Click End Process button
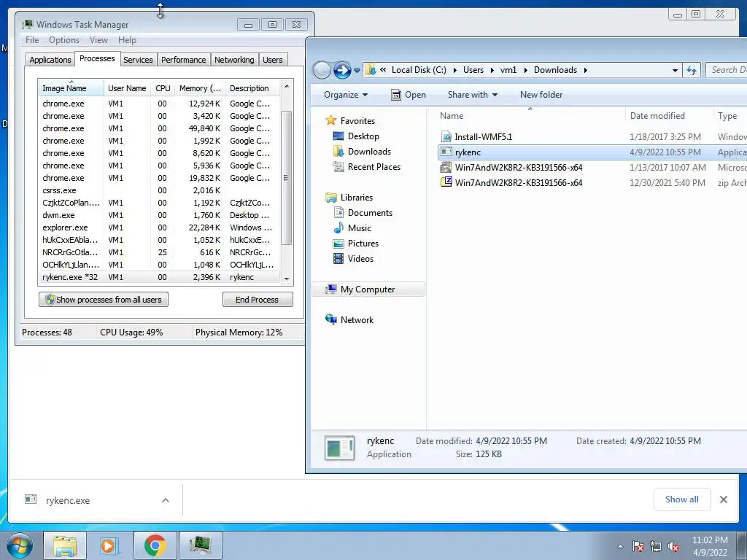The image size is (747, 560). pos(258,300)
